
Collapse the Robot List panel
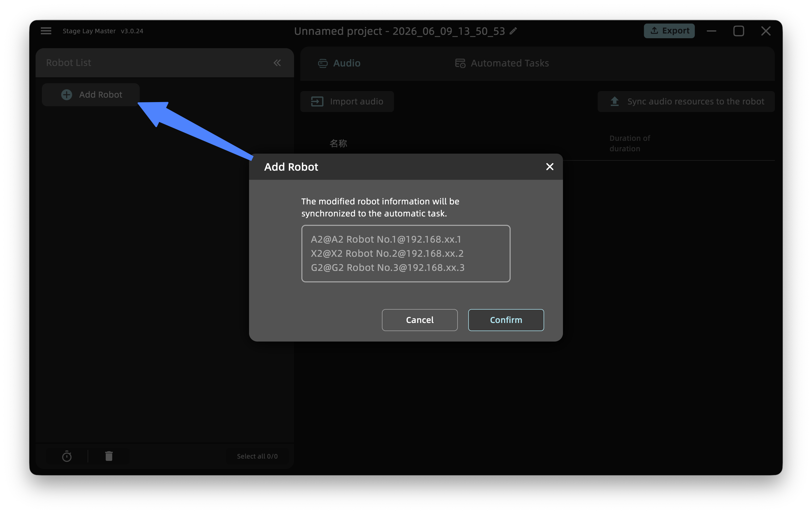pyautogui.click(x=277, y=63)
